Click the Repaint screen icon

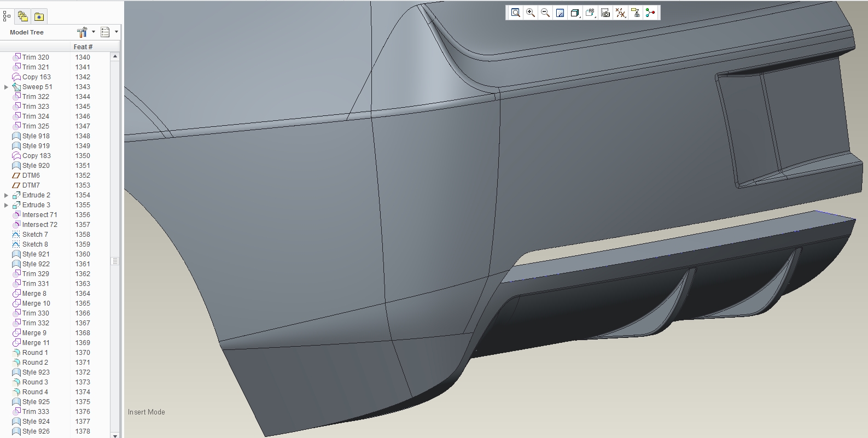[x=560, y=13]
